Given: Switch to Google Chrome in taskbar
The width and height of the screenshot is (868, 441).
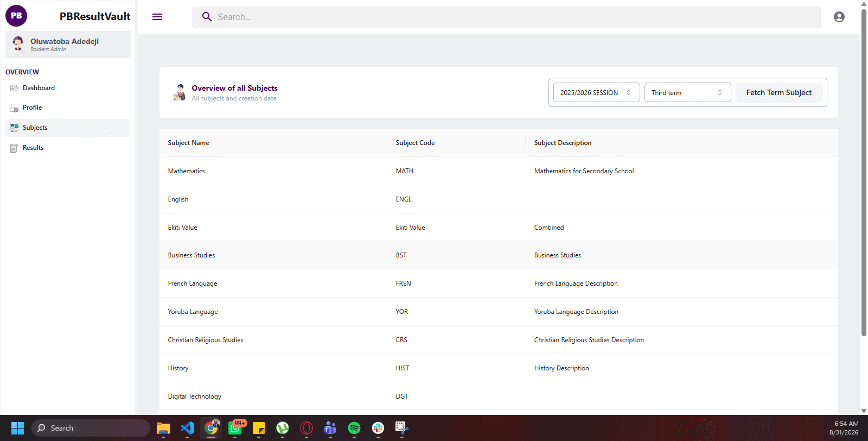Looking at the screenshot, I should pyautogui.click(x=211, y=428).
